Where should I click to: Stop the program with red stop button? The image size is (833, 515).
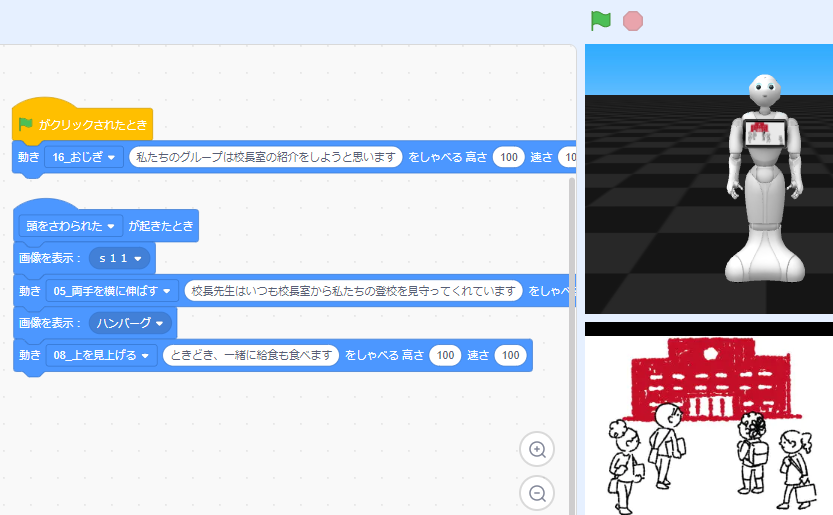(632, 21)
